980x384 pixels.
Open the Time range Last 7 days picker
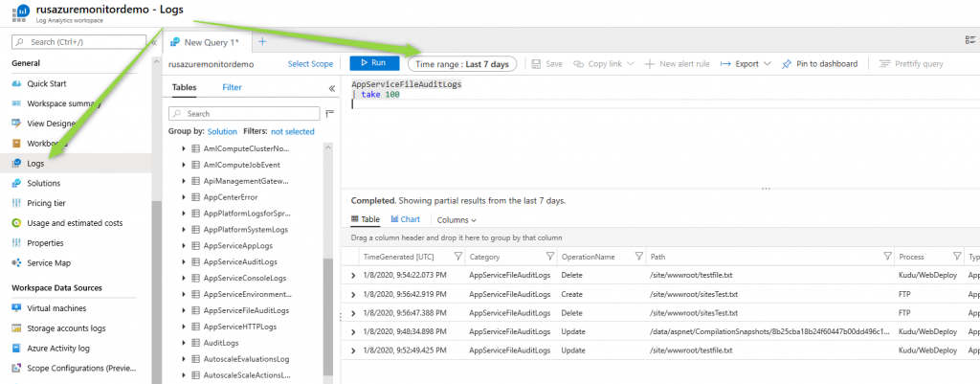tap(462, 64)
